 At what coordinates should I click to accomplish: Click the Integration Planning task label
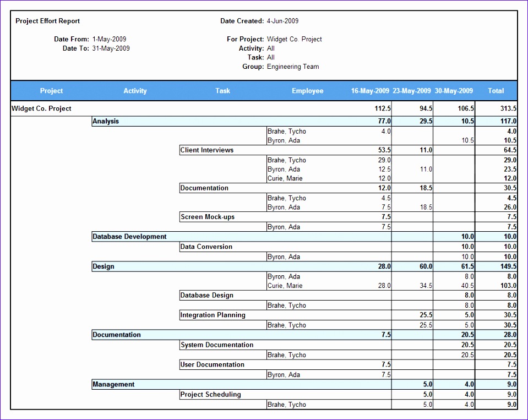pyautogui.click(x=213, y=315)
